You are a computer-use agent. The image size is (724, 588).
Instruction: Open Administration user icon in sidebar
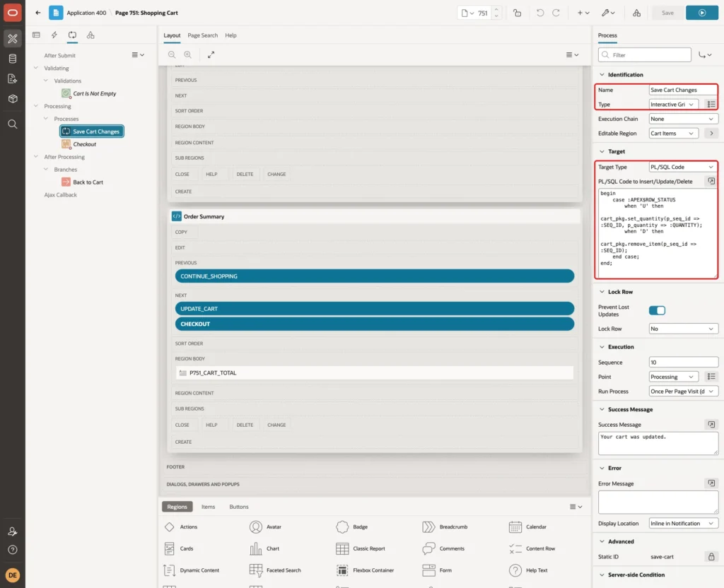click(13, 531)
